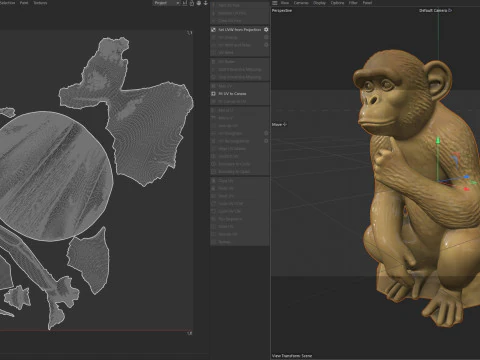Open the Panel menu in UV editor

pos(24,3)
